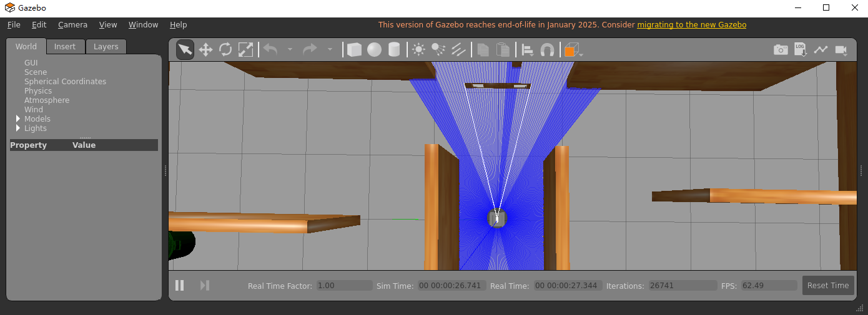Step the simulation forward once

(x=204, y=285)
